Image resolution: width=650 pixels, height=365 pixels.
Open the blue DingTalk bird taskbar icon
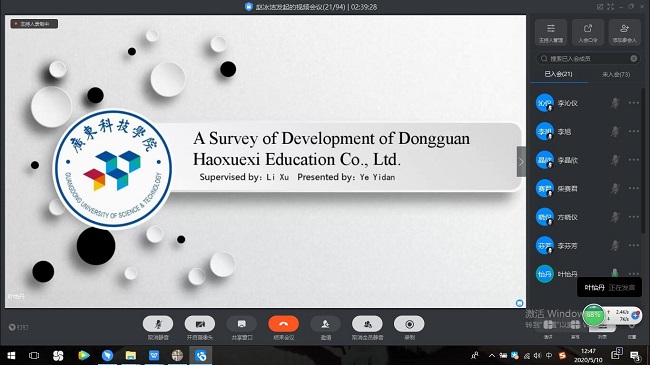107,355
